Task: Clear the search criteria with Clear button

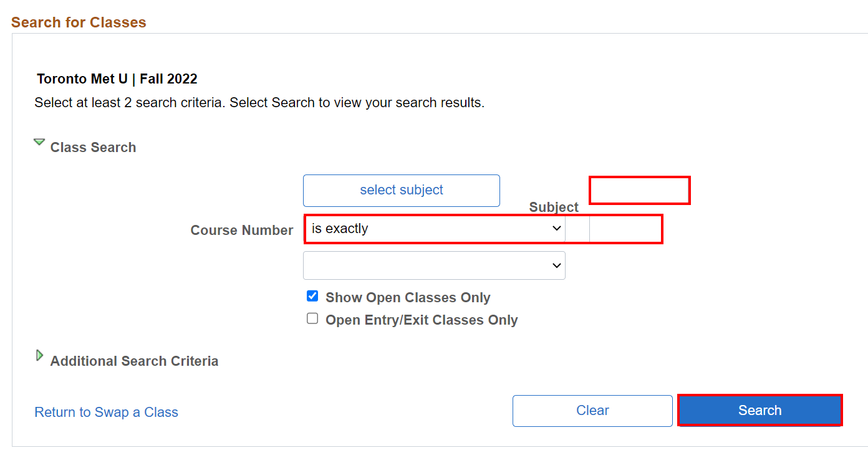Action: [592, 411]
